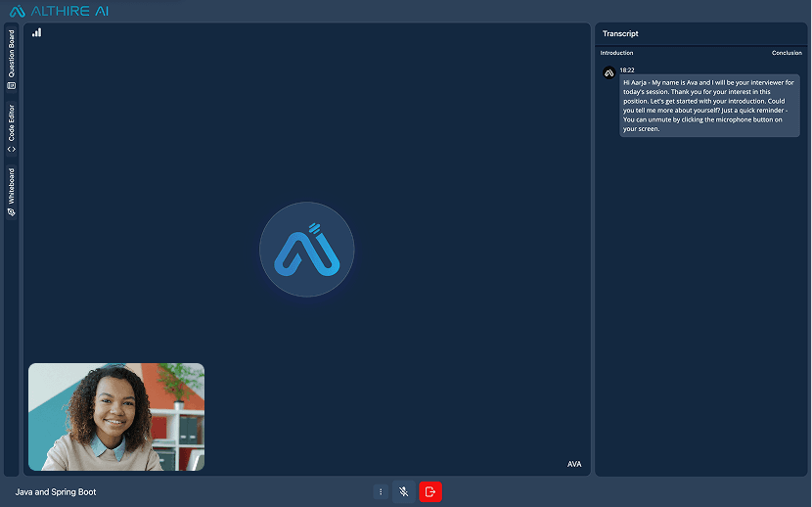This screenshot has height=507, width=812.
Task: Click the Java and Spring Boot interview title
Action: pyautogui.click(x=56, y=492)
